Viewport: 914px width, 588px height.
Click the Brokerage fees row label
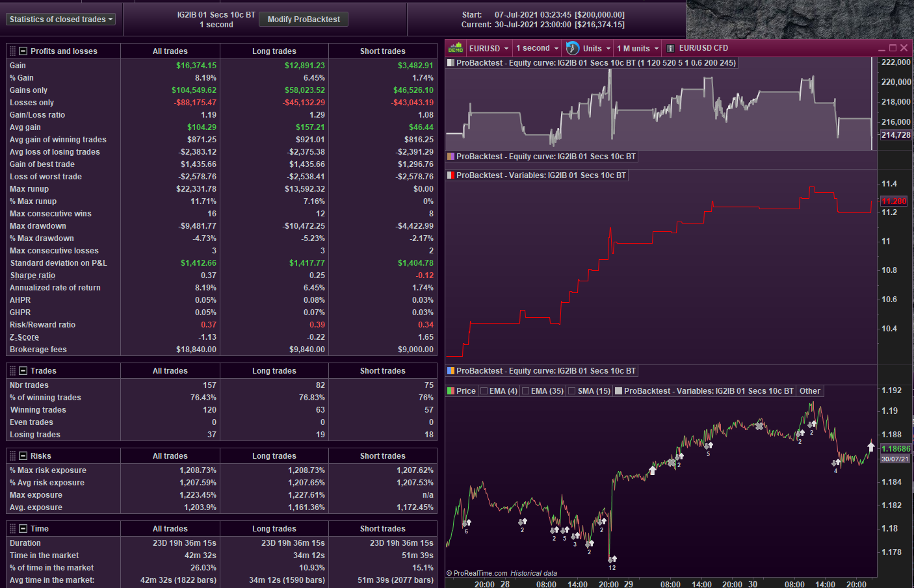[38, 350]
